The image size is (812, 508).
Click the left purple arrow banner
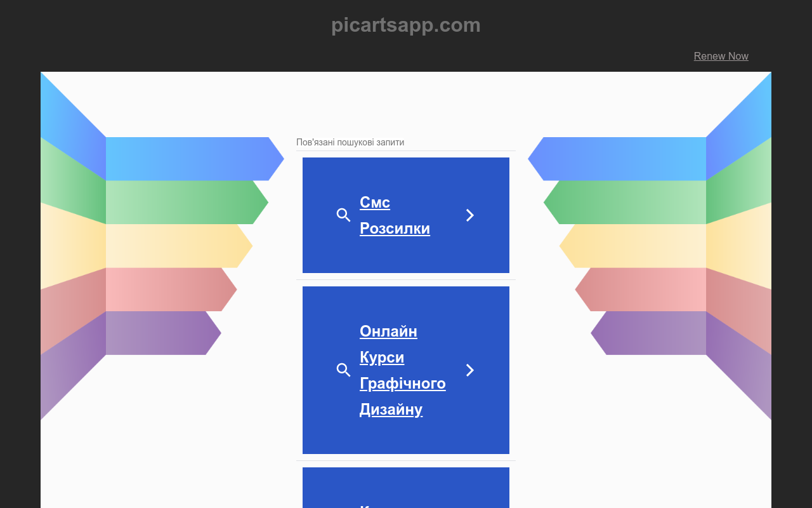click(164, 333)
